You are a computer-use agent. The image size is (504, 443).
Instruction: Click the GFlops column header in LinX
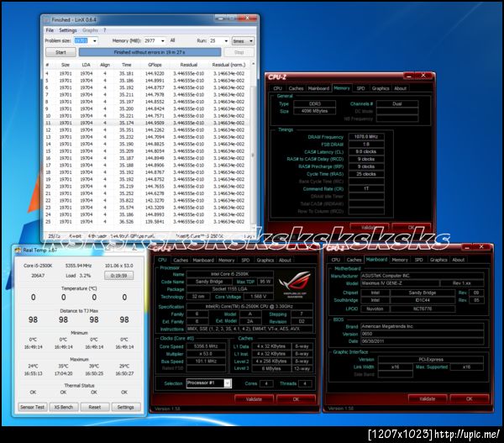click(x=155, y=65)
